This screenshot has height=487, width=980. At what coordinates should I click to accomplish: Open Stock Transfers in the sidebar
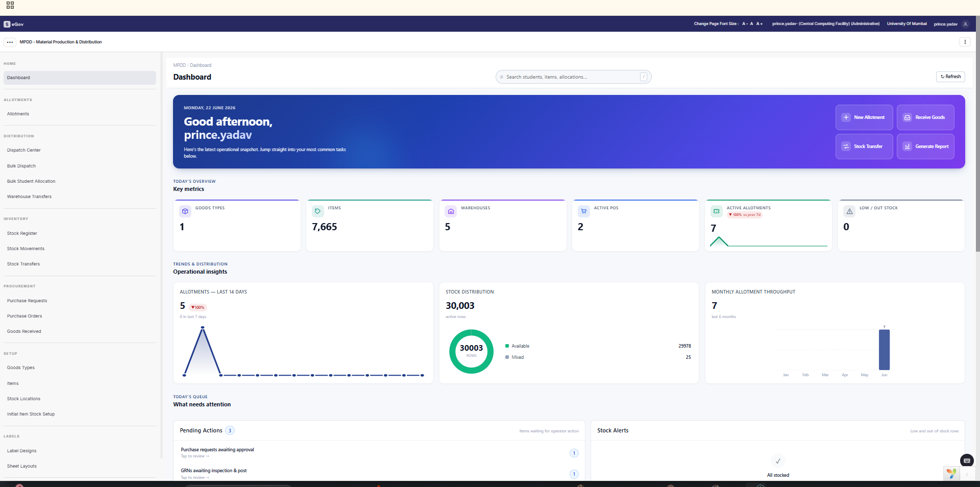80,264
